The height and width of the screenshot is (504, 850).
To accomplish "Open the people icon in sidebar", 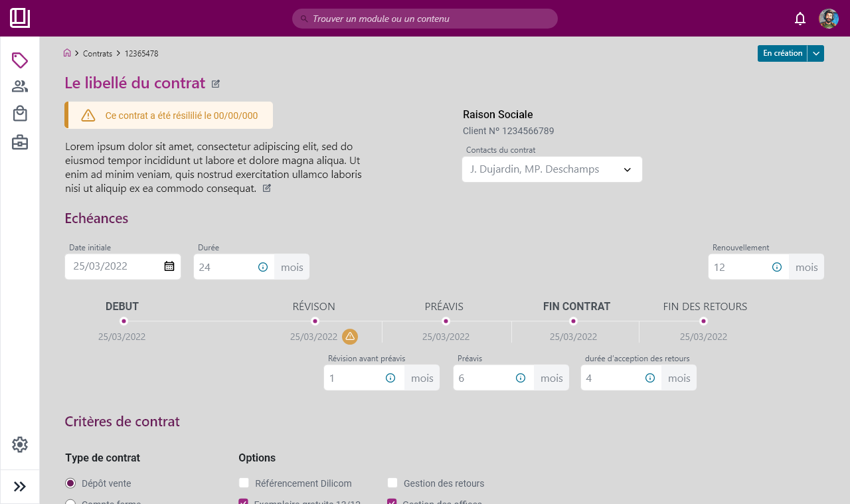I will pyautogui.click(x=20, y=86).
